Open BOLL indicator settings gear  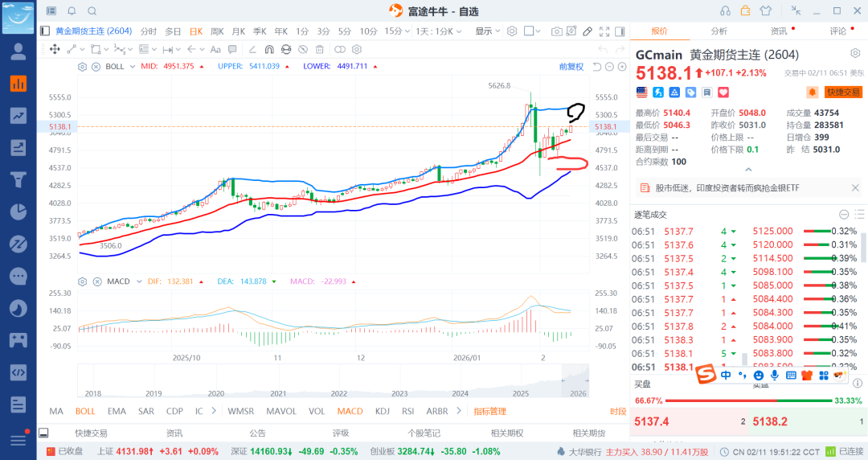click(x=82, y=67)
